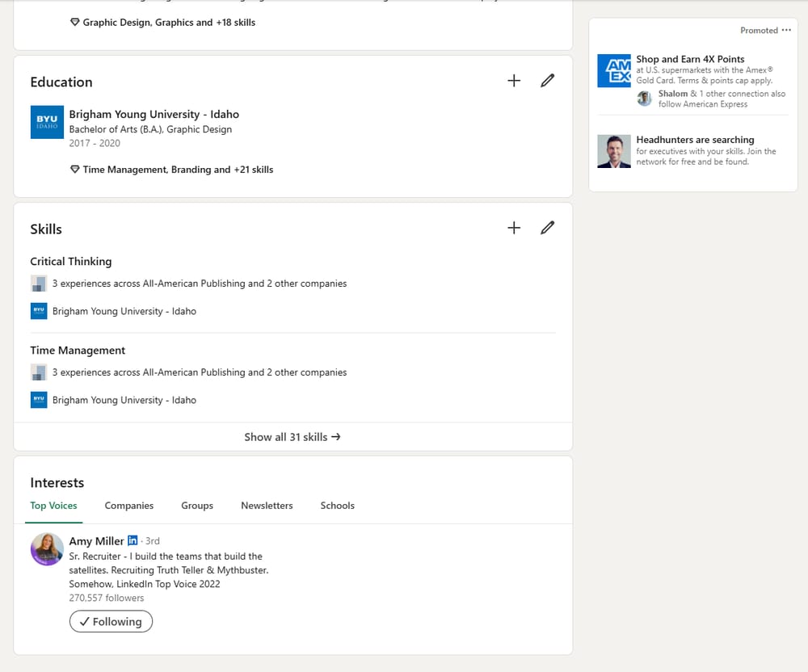
Task: Open the BYU Idaho logo in Education
Action: coord(47,122)
